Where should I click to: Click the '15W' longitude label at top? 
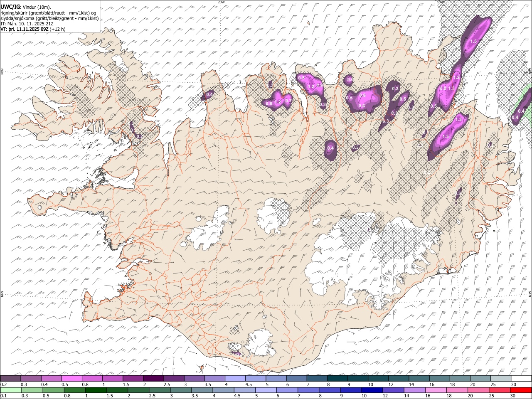coord(440,2)
